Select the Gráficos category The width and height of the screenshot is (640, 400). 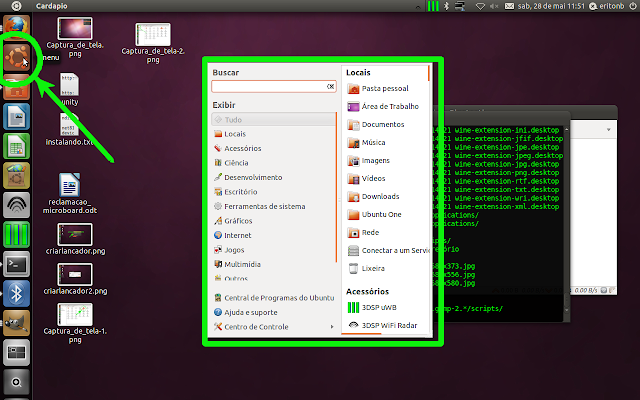(x=273, y=221)
